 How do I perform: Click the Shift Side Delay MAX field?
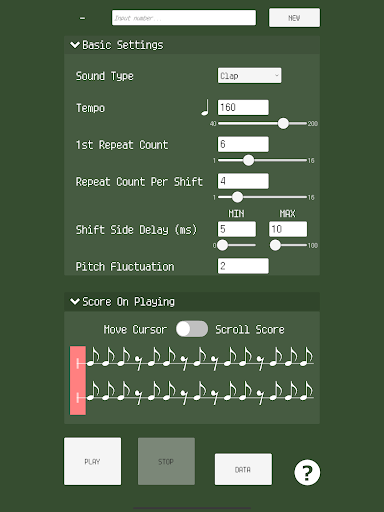click(x=288, y=229)
